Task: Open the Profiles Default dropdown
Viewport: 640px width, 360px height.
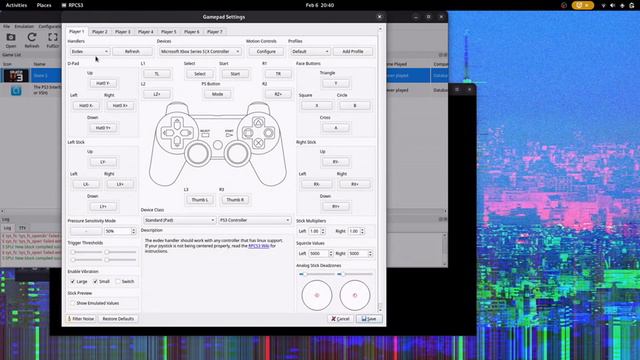Action: [309, 51]
